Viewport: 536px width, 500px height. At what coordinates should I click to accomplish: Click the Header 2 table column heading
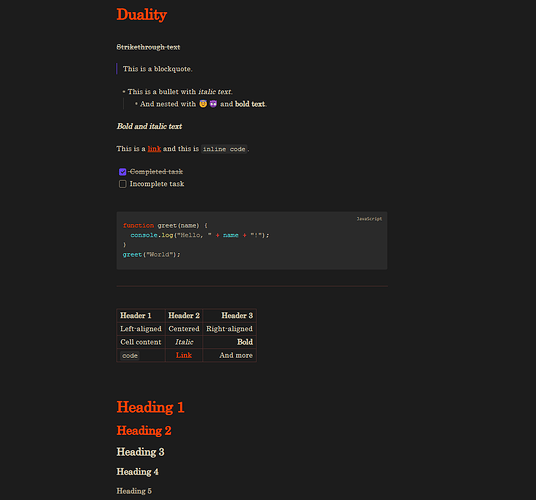coord(184,315)
